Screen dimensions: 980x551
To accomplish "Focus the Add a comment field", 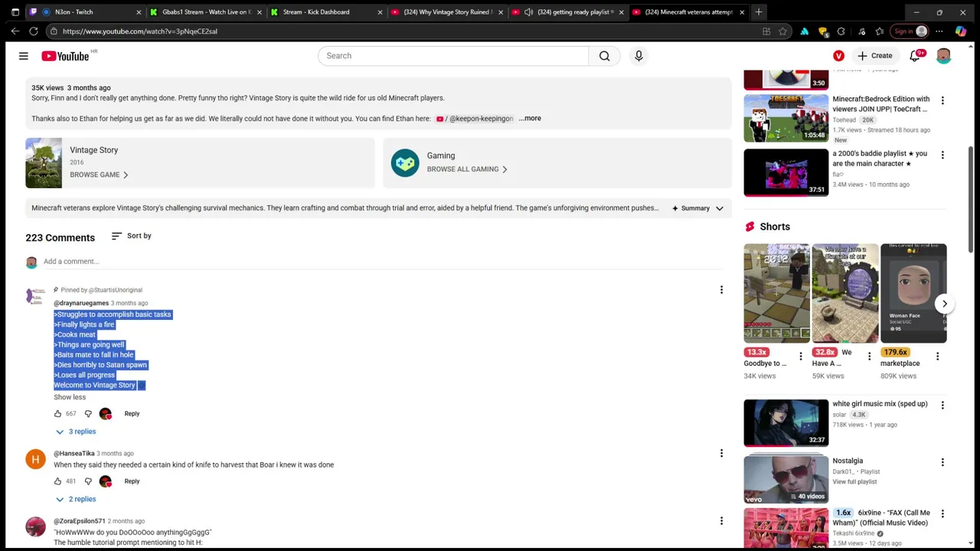I will tap(383, 262).
